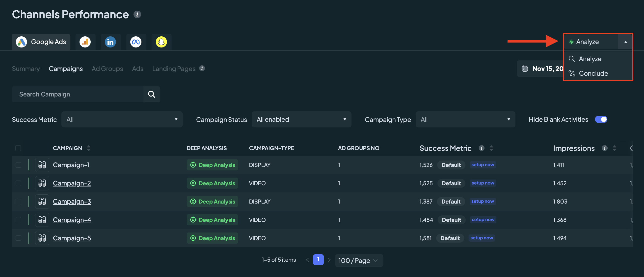The height and width of the screenshot is (277, 644).
Task: Click binoculars icon for Campaign-1
Action: [42, 165]
